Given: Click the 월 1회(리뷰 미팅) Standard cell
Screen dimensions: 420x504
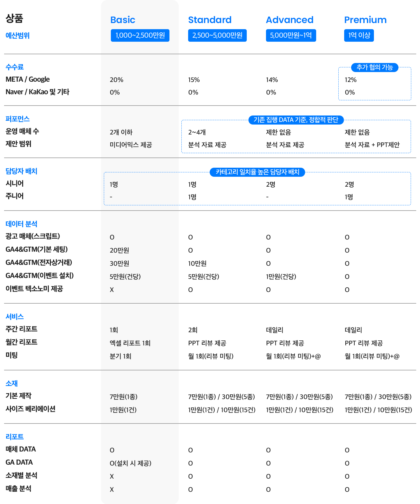Looking at the screenshot, I should tap(211, 356).
